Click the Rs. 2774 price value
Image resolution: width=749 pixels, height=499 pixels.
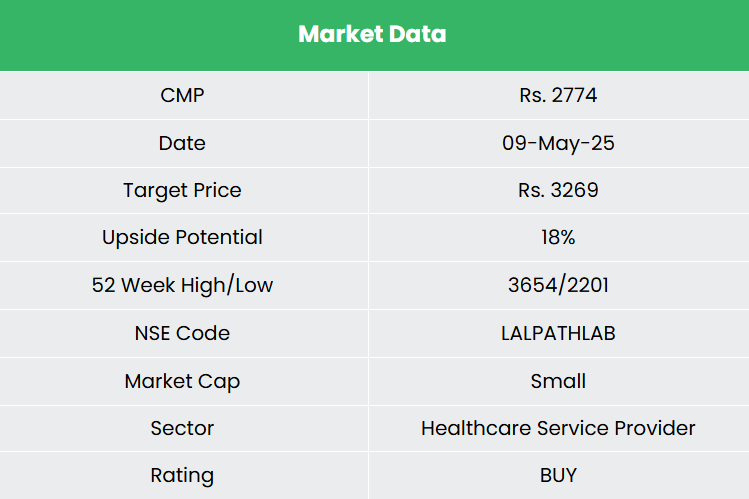click(x=558, y=95)
